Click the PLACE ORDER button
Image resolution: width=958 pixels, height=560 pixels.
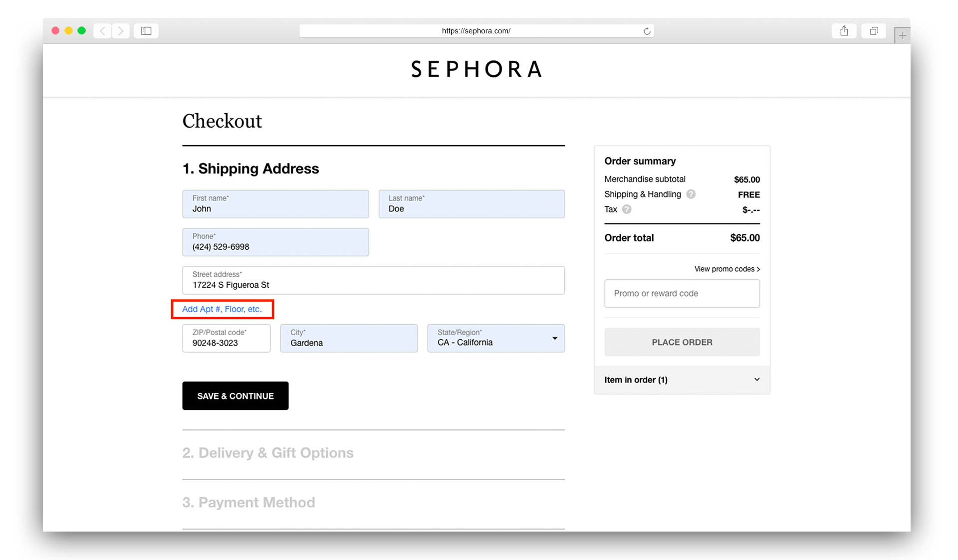pos(682,342)
